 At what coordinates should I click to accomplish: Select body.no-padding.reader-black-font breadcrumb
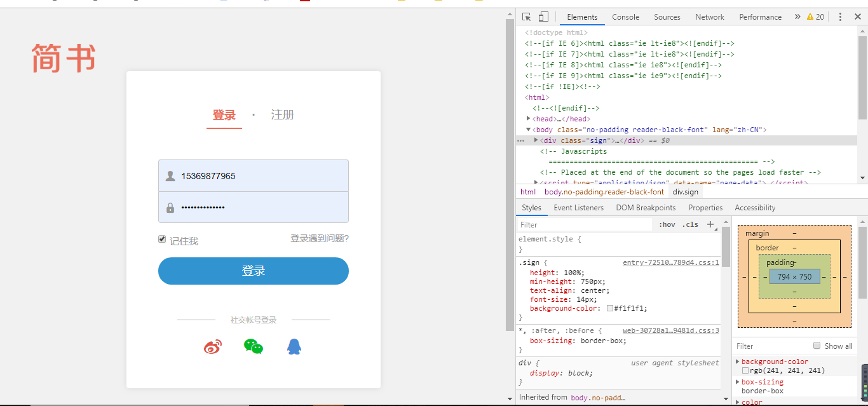[604, 192]
